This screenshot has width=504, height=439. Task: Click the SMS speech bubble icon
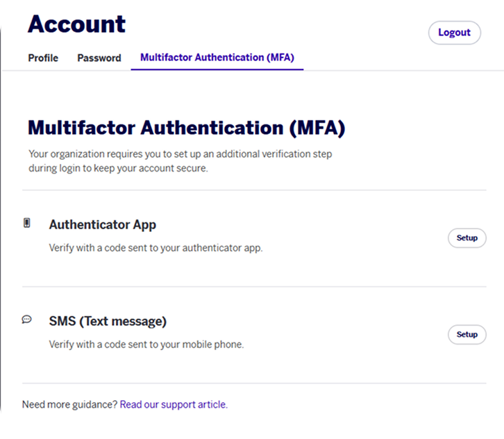coord(26,320)
